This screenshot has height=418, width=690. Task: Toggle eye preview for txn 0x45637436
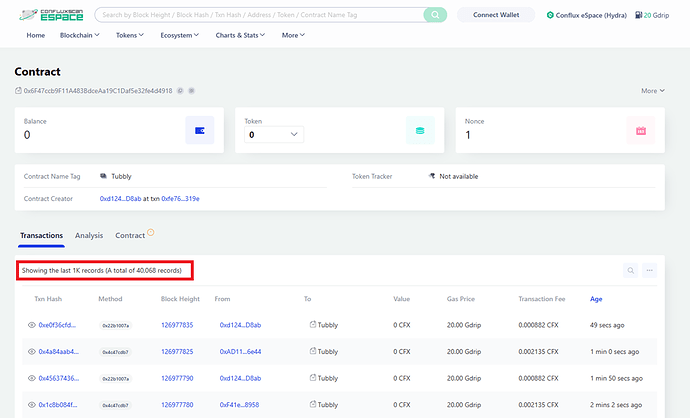tap(32, 378)
